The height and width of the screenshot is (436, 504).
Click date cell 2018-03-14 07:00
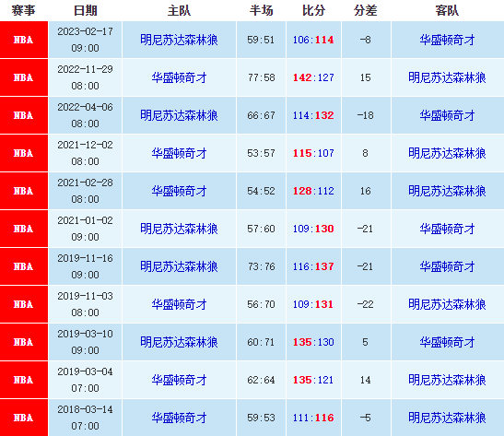[x=85, y=418]
